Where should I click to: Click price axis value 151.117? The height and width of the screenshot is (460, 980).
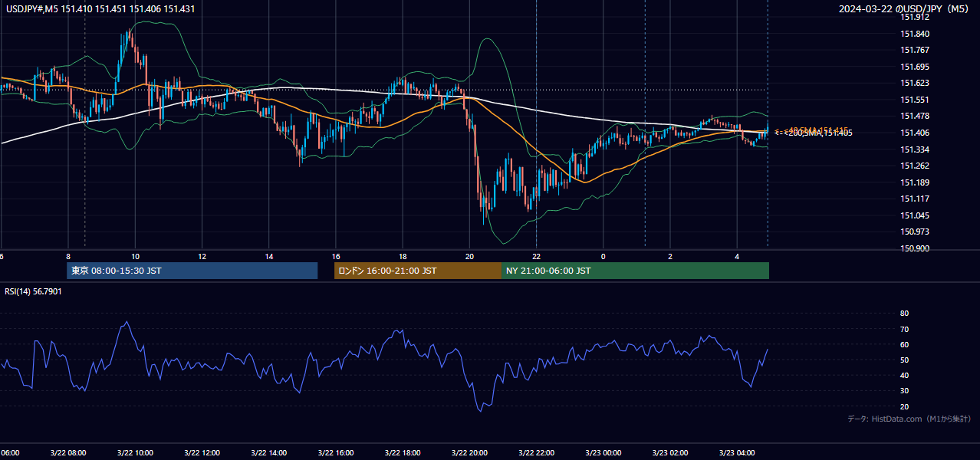tap(914, 199)
